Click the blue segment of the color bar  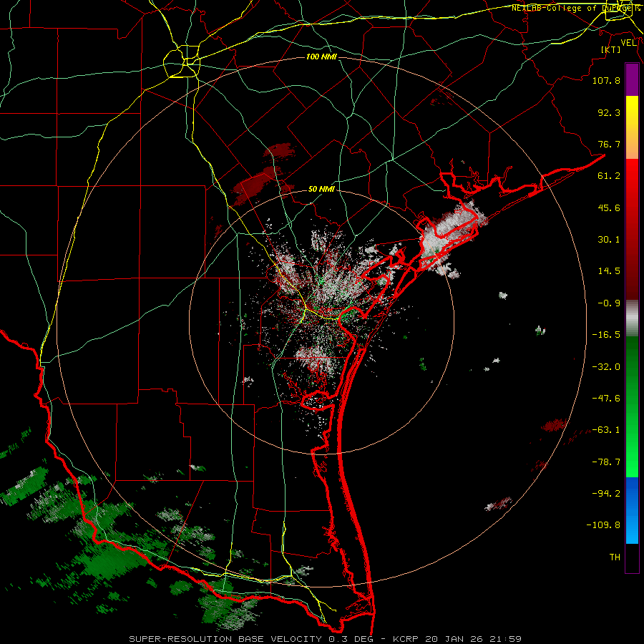632,510
